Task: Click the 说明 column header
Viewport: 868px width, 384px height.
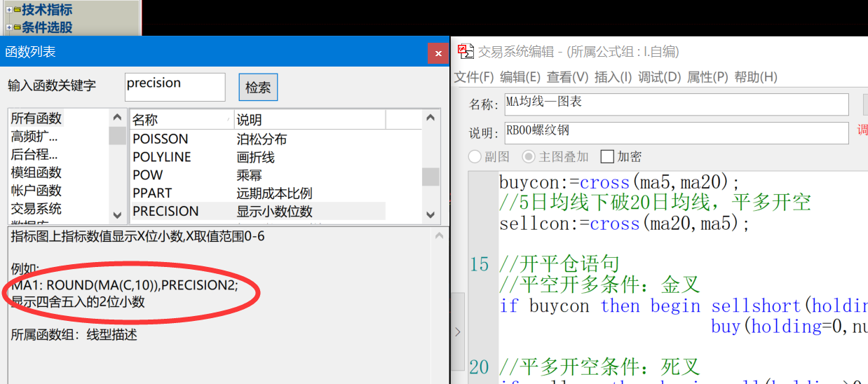Action: [310, 120]
